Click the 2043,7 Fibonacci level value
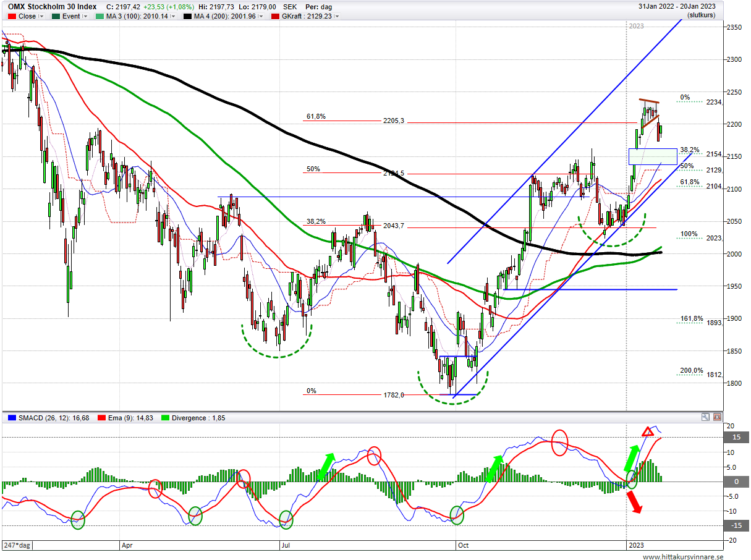The height and width of the screenshot is (560, 751). pos(394,226)
